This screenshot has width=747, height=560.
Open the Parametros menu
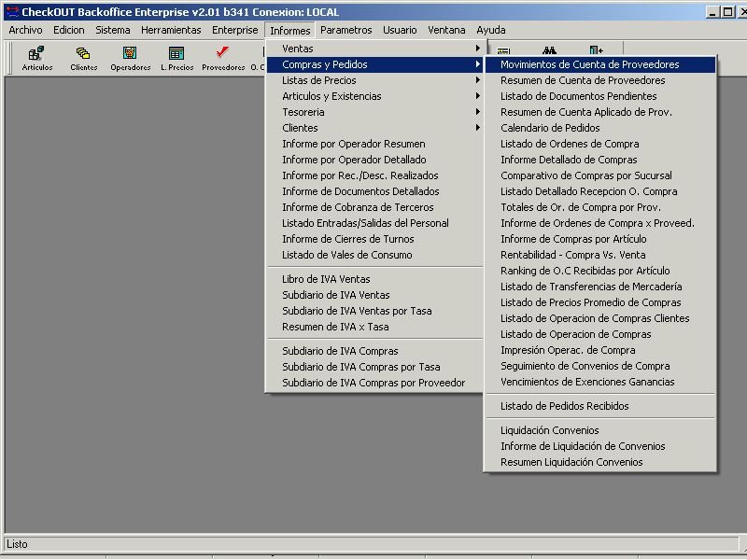(345, 30)
